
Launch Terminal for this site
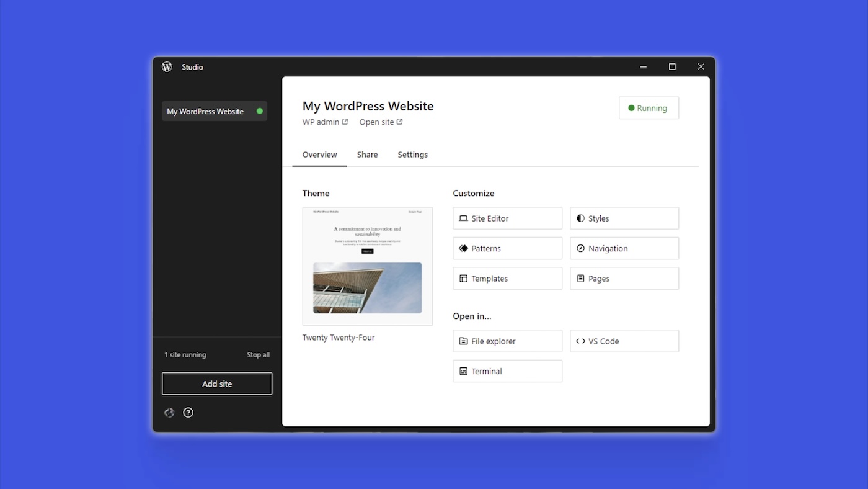[x=507, y=371]
